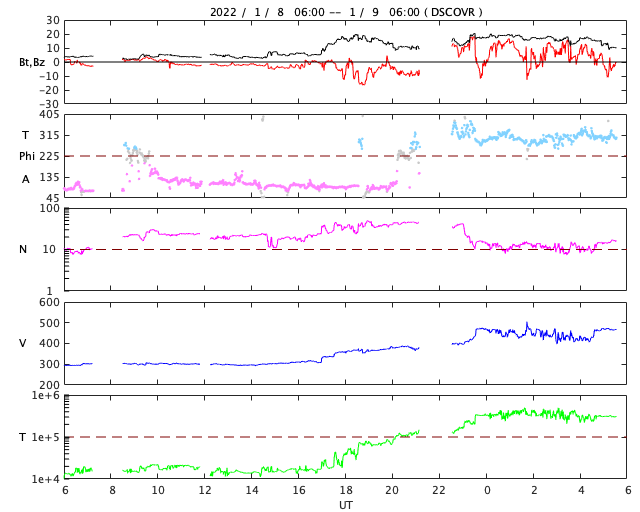Click the T label above Phi

point(25,135)
